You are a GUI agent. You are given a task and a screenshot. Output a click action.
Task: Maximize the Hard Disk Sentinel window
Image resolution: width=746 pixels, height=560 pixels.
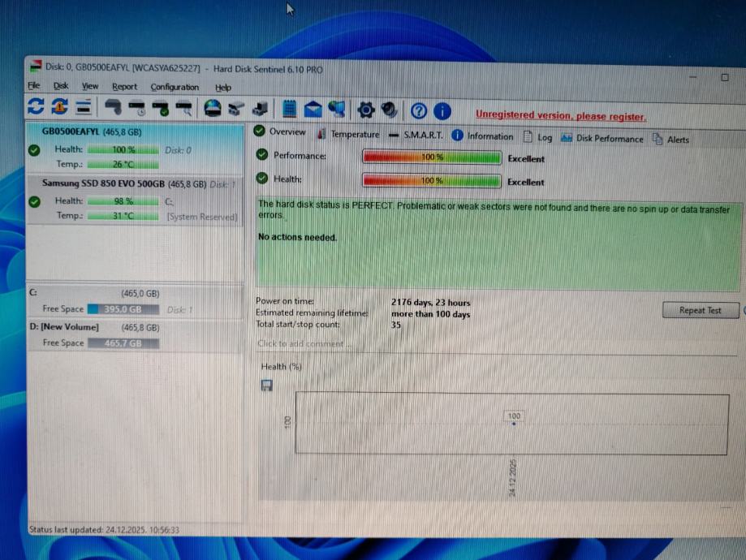(x=724, y=78)
